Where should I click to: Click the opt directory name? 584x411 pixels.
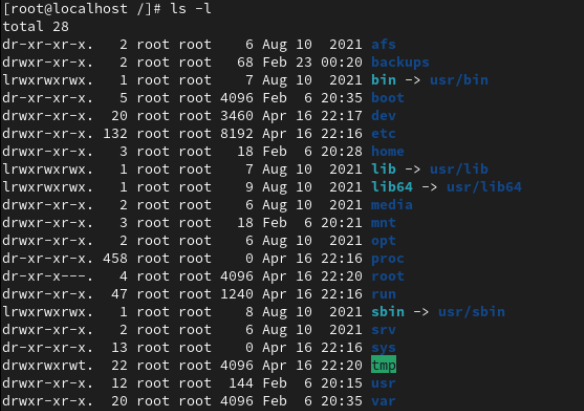[x=383, y=241]
